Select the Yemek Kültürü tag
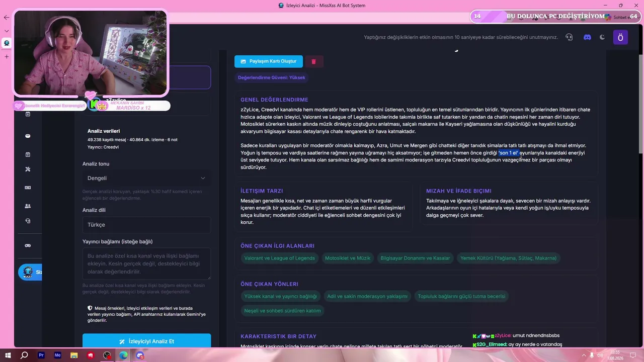Screen dimensions: 644x362 (508, 258)
